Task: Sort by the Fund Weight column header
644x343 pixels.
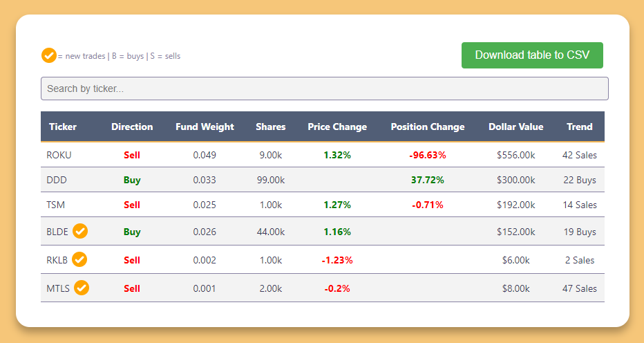Action: click(205, 127)
